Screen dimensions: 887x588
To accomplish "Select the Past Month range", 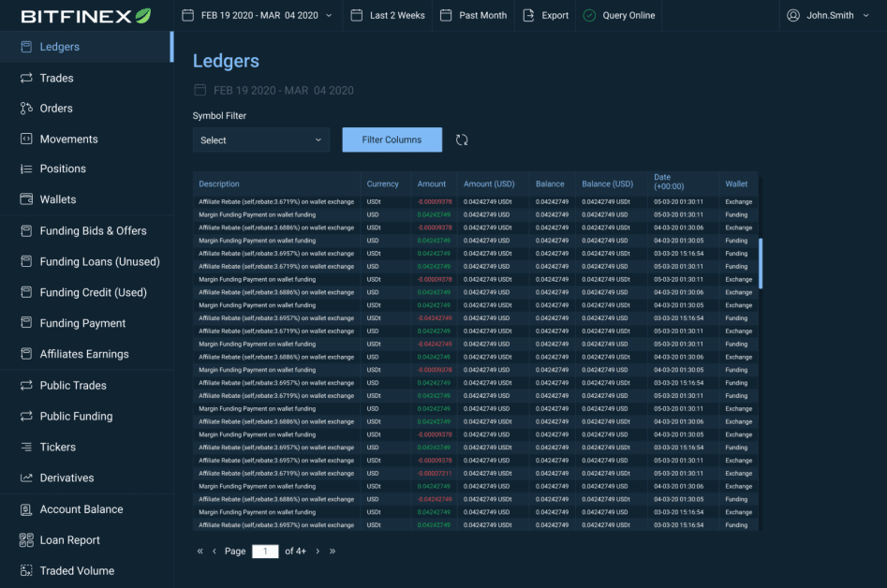I will tap(483, 15).
